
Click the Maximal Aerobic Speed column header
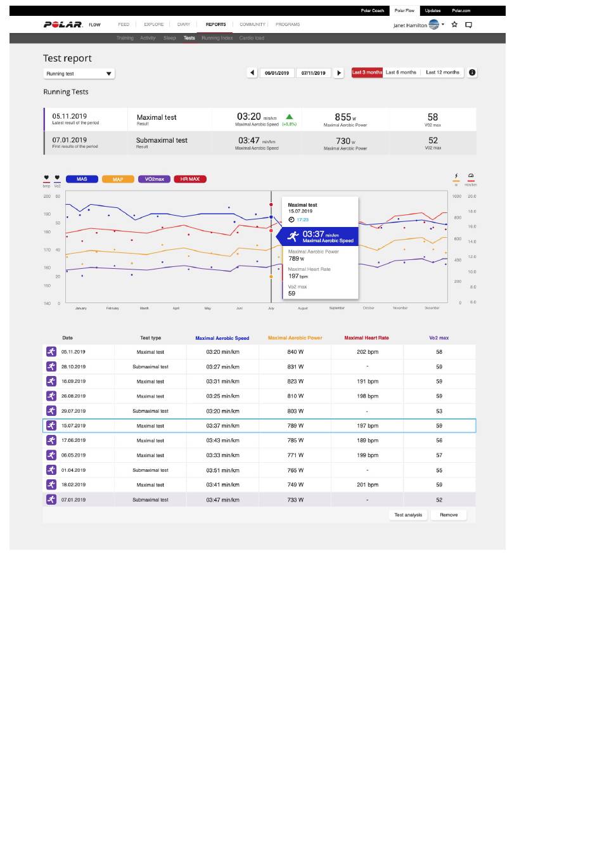point(222,338)
